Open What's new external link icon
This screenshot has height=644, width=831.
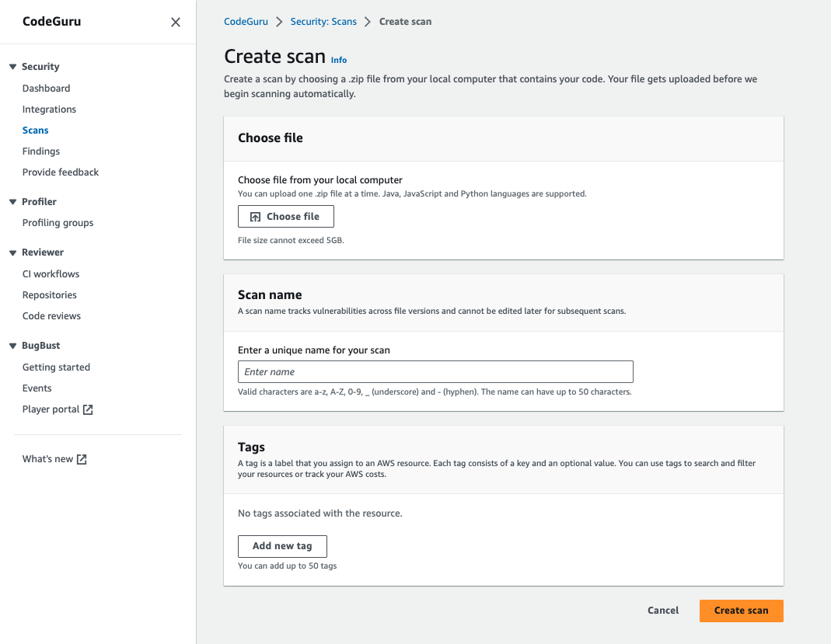click(x=82, y=459)
